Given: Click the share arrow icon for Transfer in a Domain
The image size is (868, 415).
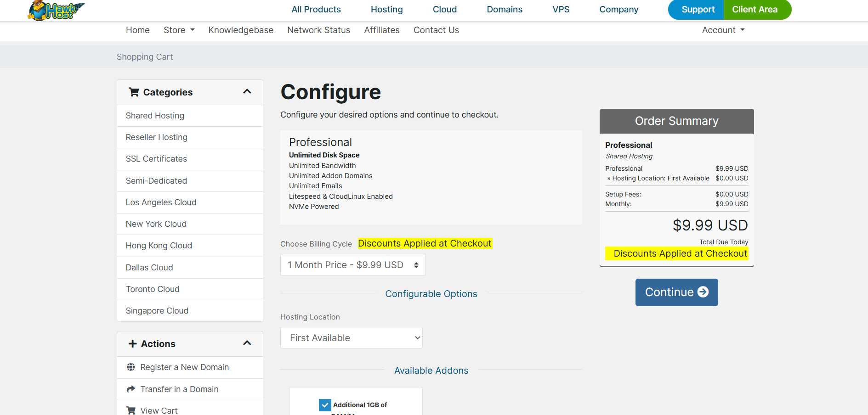Looking at the screenshot, I should point(131,389).
